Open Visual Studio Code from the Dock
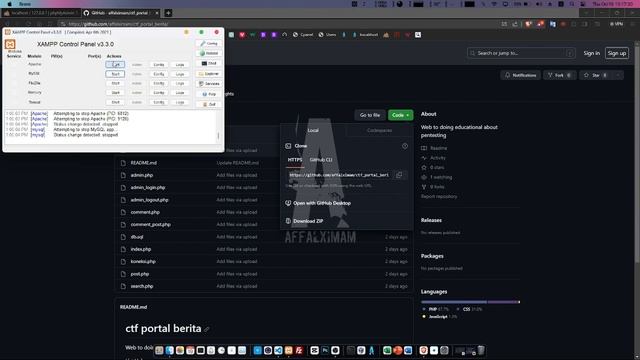Image resolution: width=640 pixels, height=360 pixels. point(278,350)
